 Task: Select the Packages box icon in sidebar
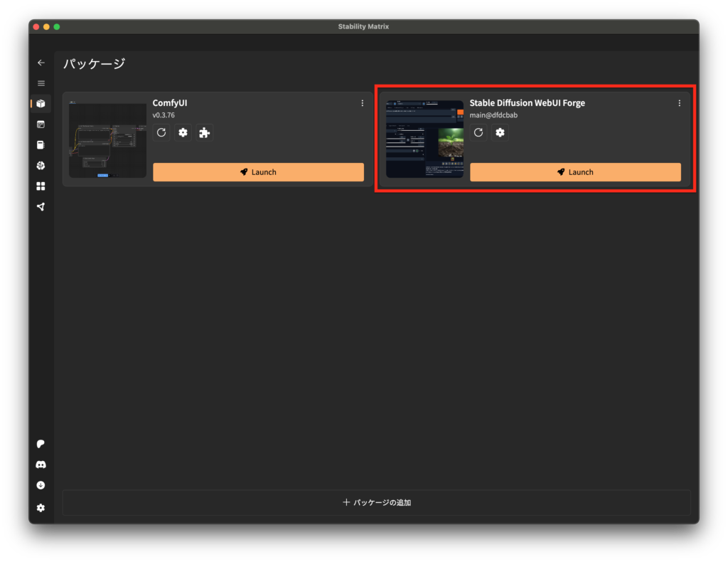tap(41, 104)
